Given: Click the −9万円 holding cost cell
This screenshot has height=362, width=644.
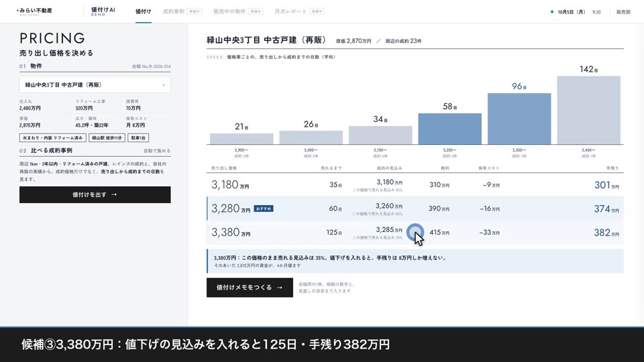Looking at the screenshot, I should click(491, 185).
